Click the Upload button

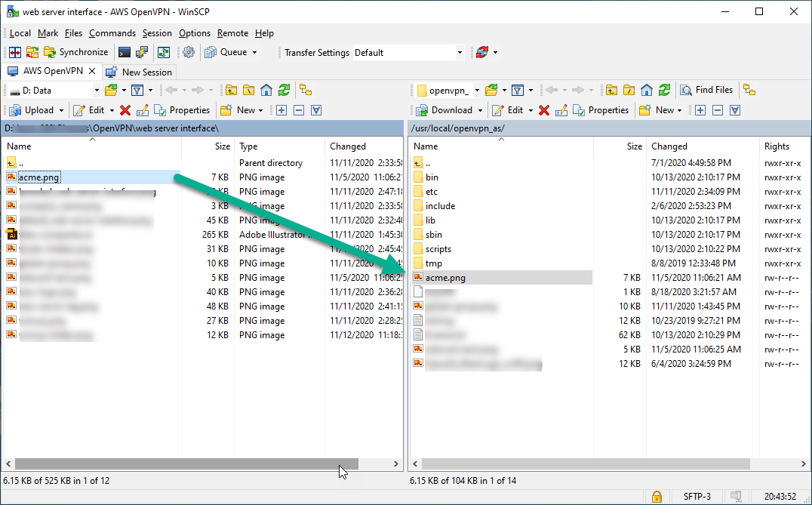point(35,109)
